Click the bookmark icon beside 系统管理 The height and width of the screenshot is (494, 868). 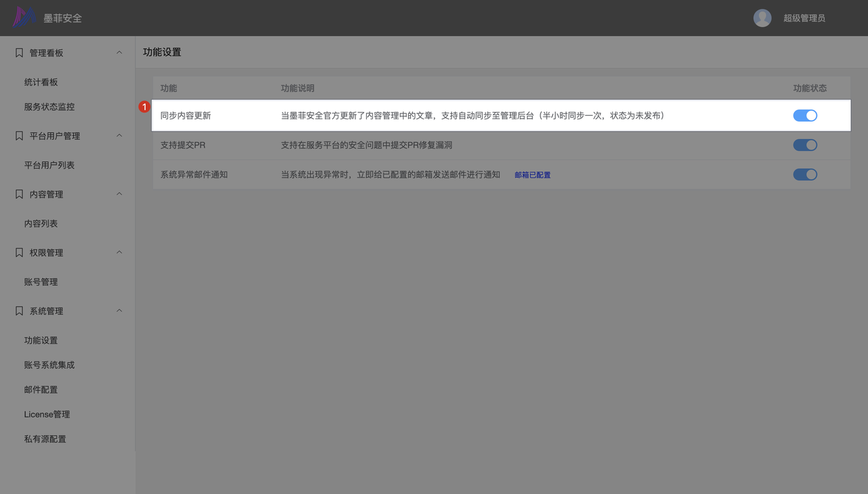pos(19,311)
